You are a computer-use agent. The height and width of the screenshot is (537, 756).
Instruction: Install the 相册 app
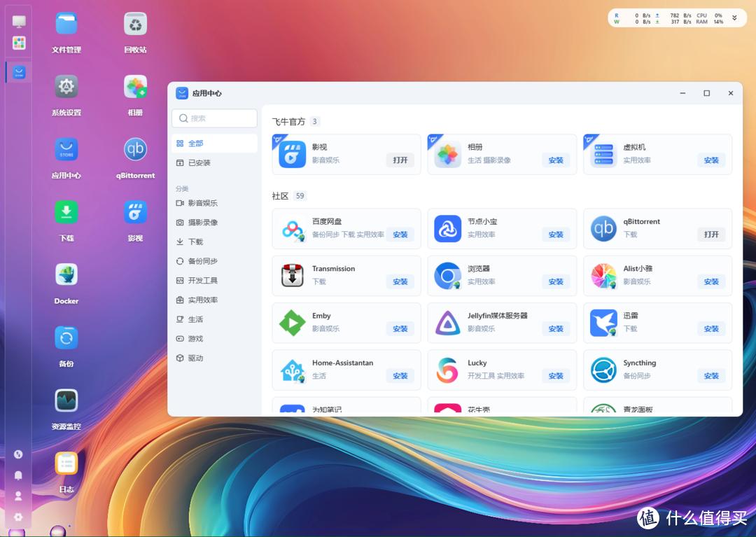point(555,160)
